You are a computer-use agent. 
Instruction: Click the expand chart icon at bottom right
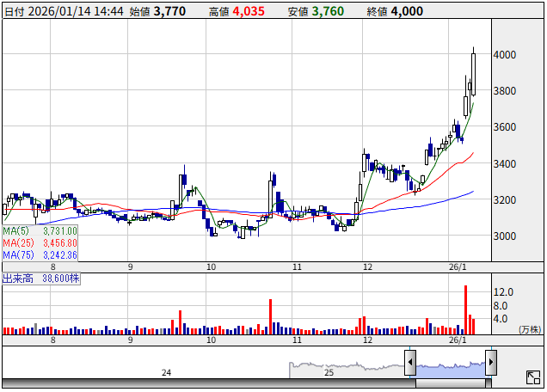click(x=532, y=378)
